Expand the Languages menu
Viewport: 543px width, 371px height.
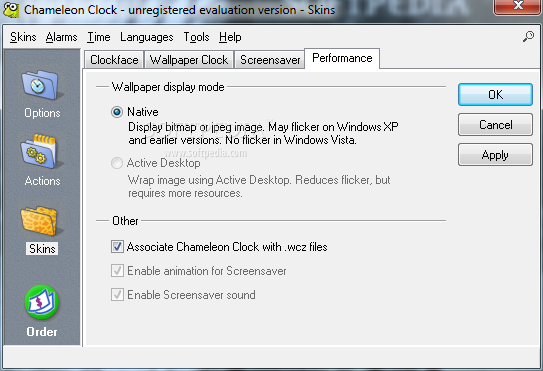point(147,37)
